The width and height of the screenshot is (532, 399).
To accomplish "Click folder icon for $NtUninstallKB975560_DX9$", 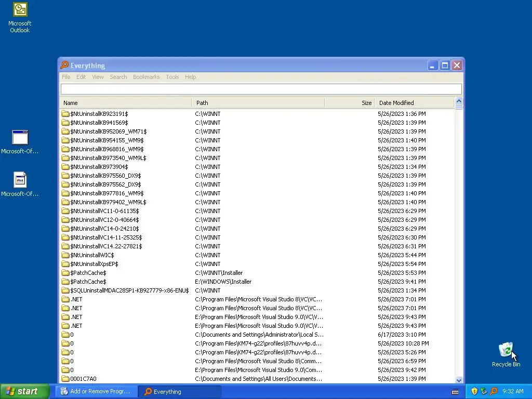I will (65, 176).
